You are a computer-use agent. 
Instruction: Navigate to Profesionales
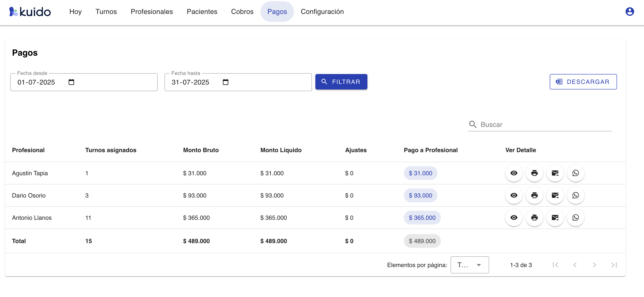[152, 12]
